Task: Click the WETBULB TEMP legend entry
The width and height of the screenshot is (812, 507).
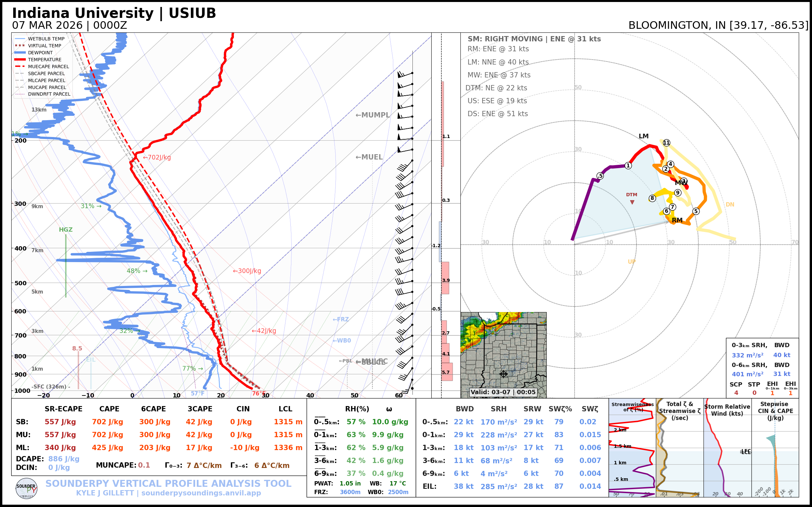Action: click(46, 39)
